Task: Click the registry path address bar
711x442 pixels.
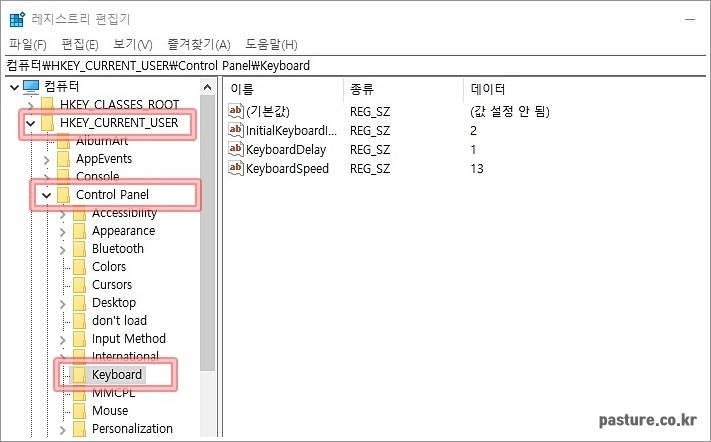Action: [355, 66]
